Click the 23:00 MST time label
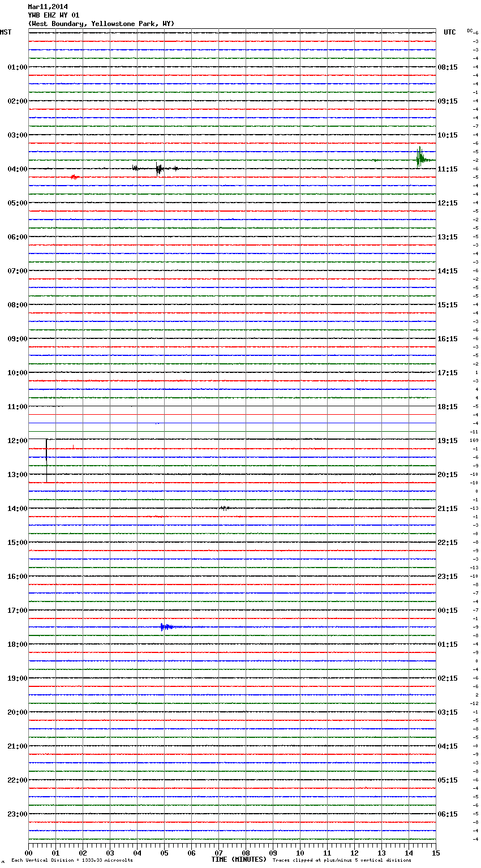The image size is (481, 868). (x=17, y=814)
